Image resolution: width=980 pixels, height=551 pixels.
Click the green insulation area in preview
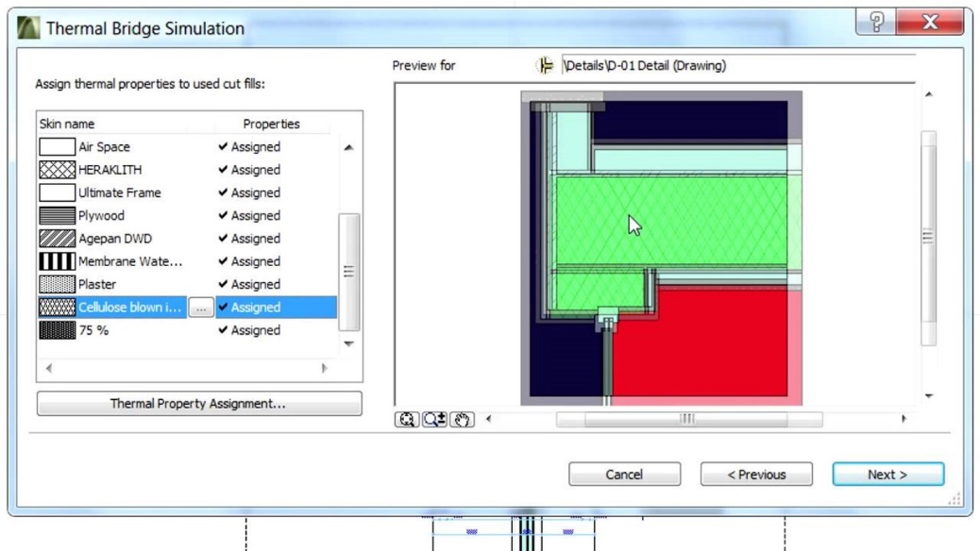pos(670,221)
